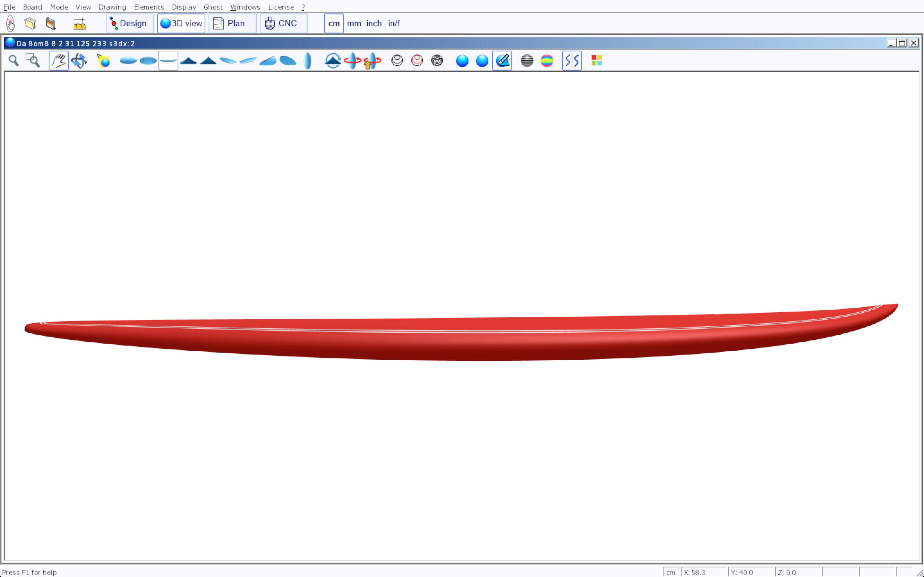Image resolution: width=924 pixels, height=577 pixels.
Task: Select the pan hand tool
Action: [58, 61]
